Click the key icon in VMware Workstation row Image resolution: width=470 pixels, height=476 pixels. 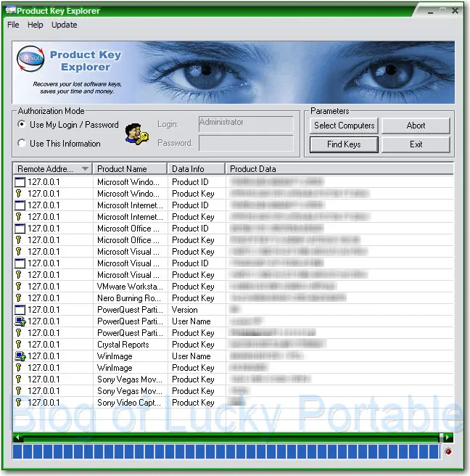(x=19, y=287)
